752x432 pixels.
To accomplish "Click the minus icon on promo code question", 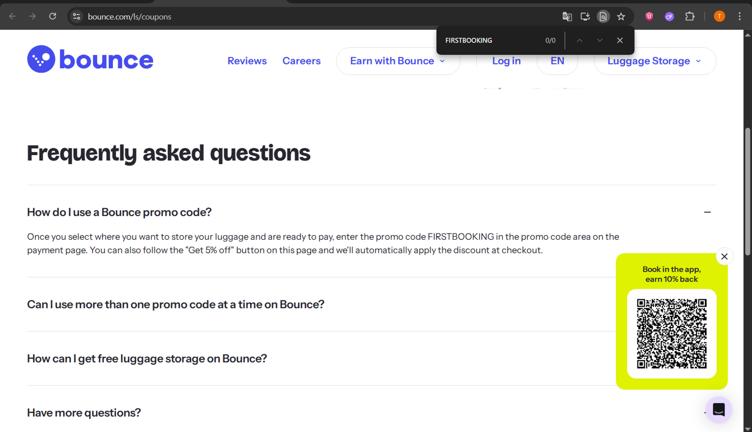I will pos(707,212).
